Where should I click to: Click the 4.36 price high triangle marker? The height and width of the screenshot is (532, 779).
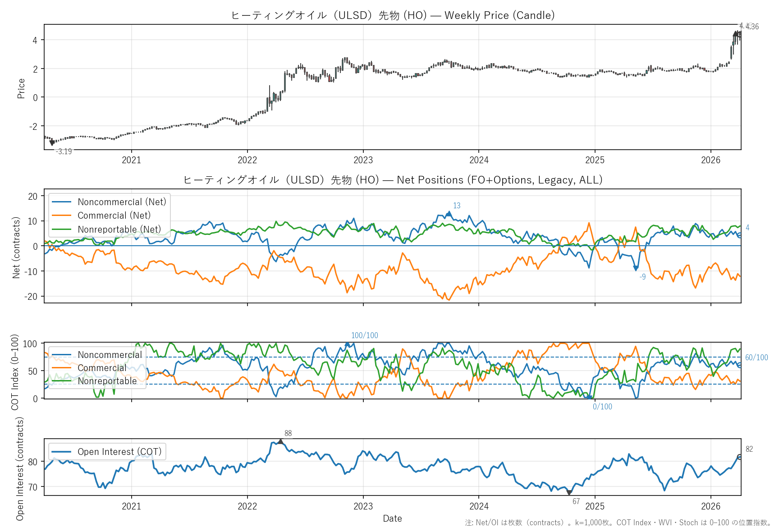(x=736, y=34)
